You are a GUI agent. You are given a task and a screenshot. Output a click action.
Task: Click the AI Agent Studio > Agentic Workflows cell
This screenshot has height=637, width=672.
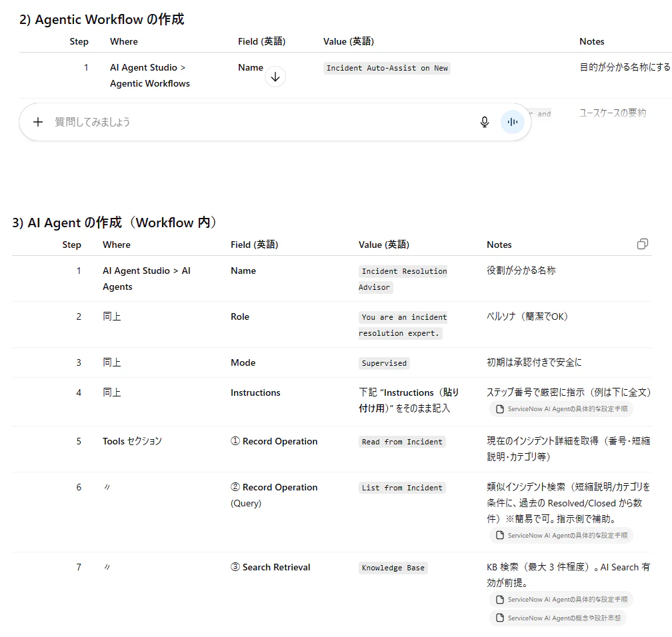point(149,75)
